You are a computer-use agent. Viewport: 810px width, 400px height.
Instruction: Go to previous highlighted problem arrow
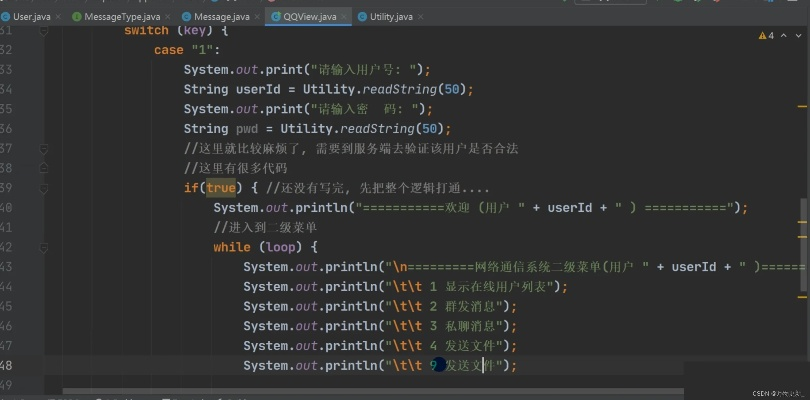(783, 36)
